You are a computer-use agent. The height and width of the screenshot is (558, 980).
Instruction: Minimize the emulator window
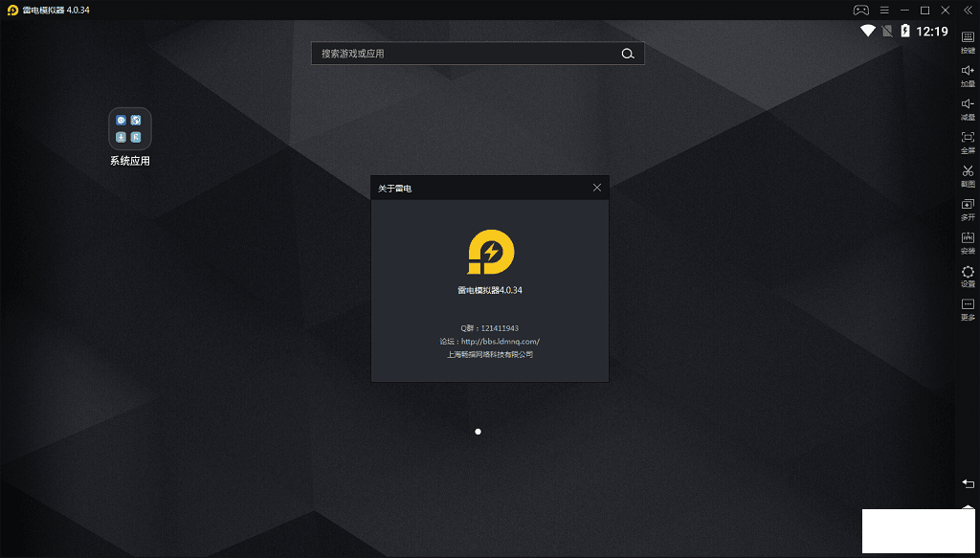pos(904,10)
